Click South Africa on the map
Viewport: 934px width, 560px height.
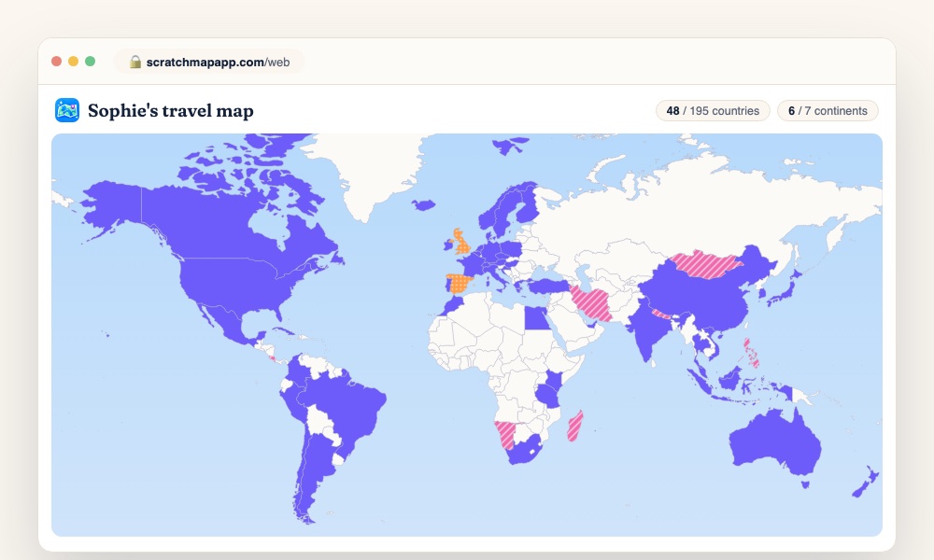(x=524, y=450)
